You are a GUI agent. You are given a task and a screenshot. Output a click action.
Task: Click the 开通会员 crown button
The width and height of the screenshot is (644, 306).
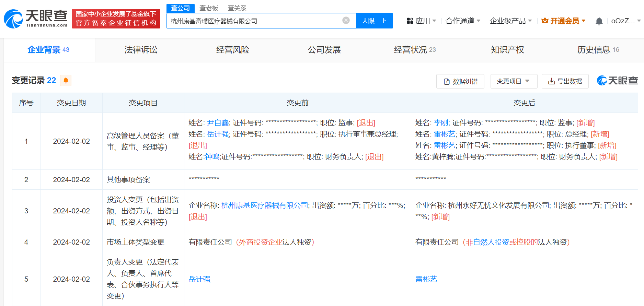pyautogui.click(x=563, y=21)
